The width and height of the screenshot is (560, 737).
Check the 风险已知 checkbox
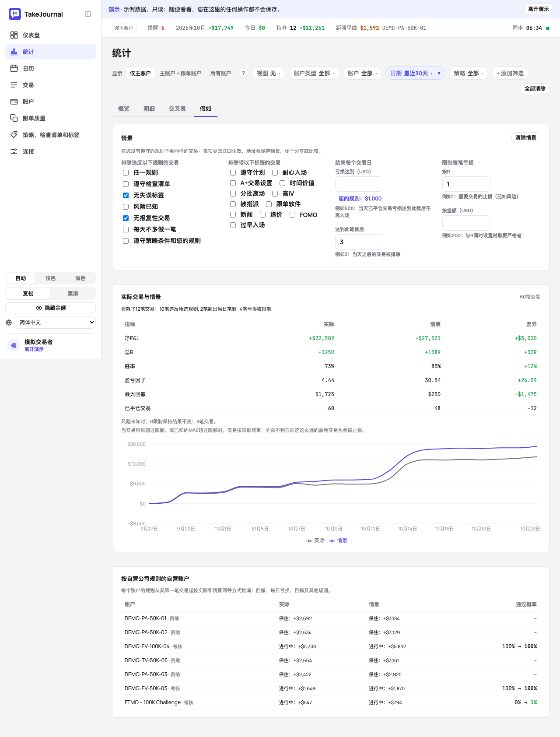click(126, 207)
